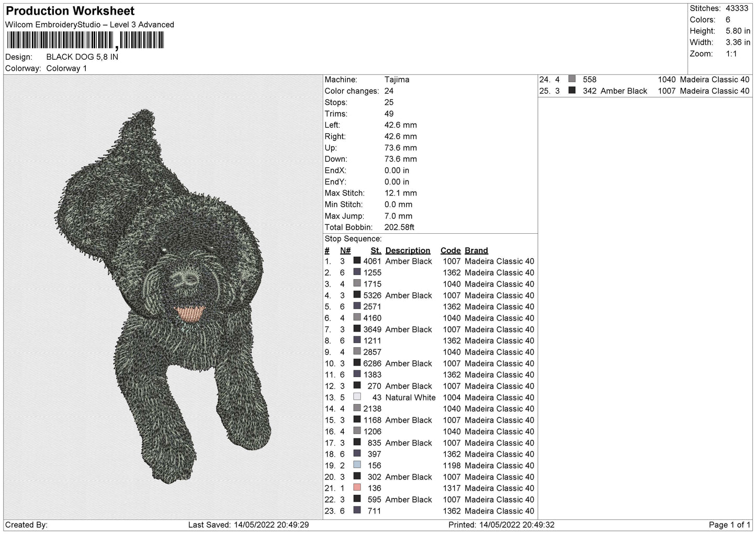Viewport: 756px width, 534px height.
Task: Click stitch count '2138' in row 14
Action: [x=372, y=408]
